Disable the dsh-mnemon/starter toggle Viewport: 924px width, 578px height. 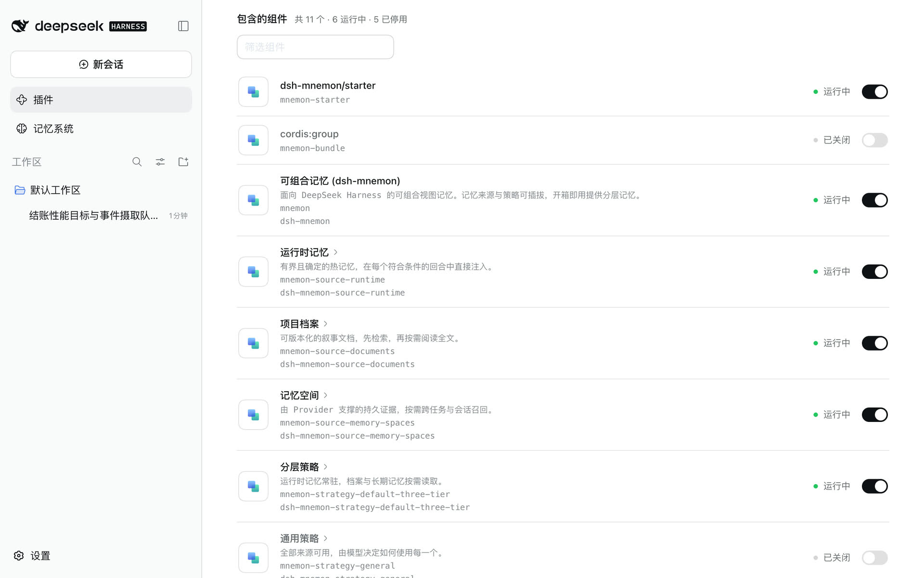pos(874,92)
